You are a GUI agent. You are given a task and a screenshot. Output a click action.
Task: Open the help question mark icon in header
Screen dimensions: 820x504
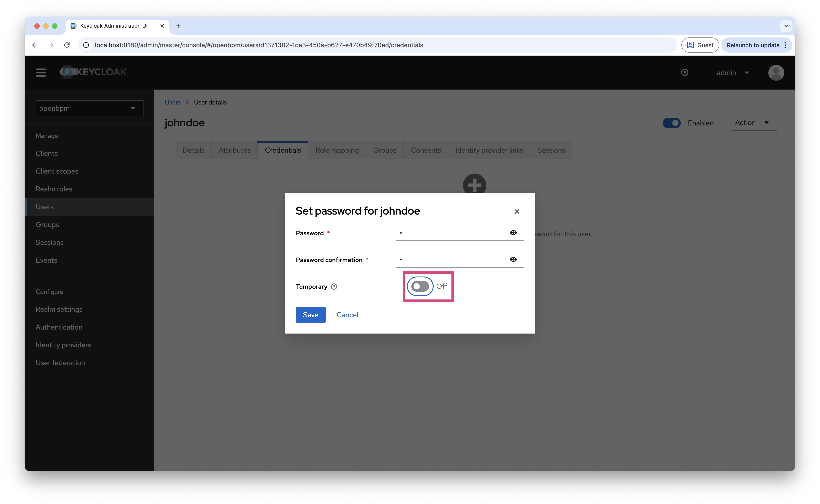click(685, 72)
